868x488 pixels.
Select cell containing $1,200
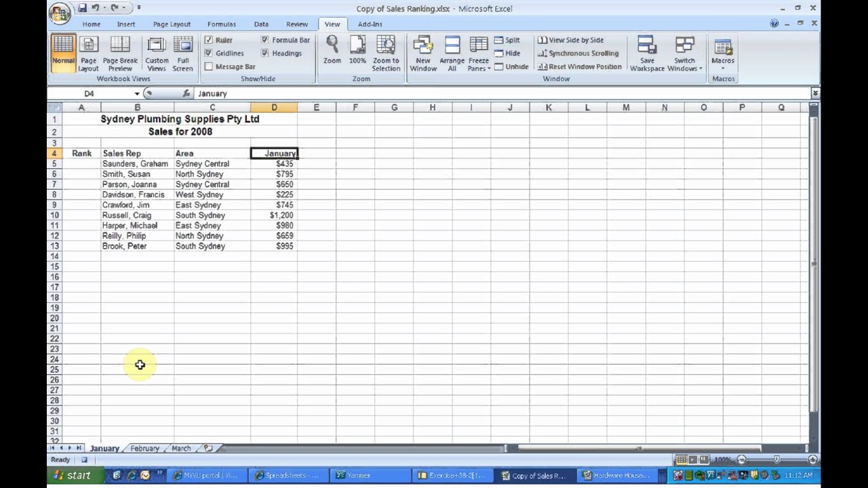point(274,215)
